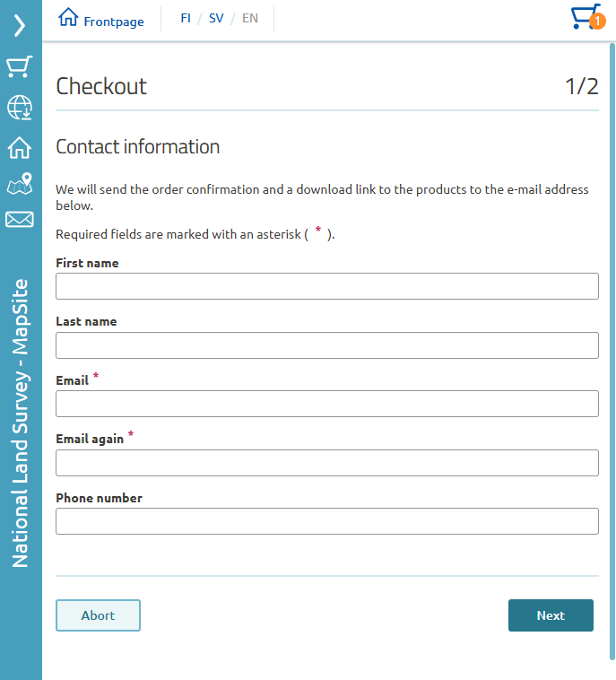Proceed with the Next button
The width and height of the screenshot is (616, 680).
pyautogui.click(x=551, y=615)
